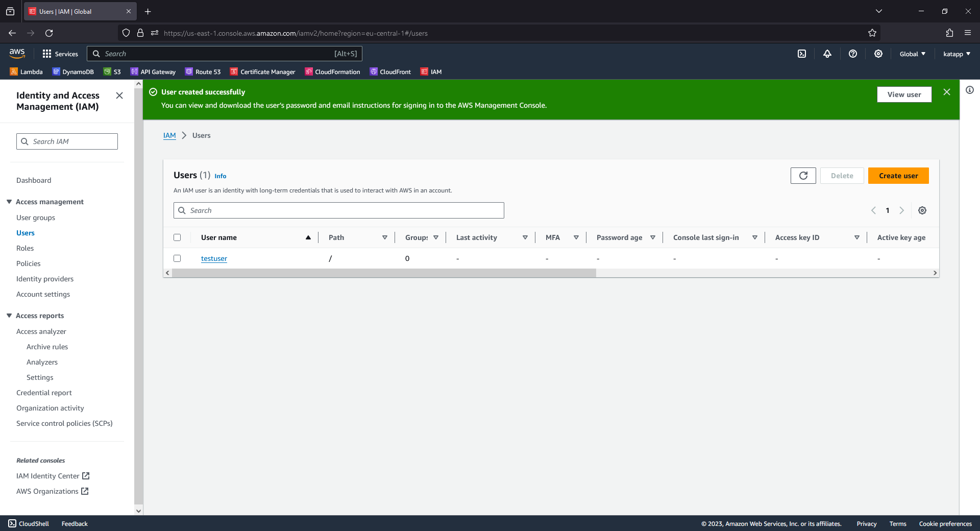Open the notifications bell icon
The image size is (980, 531).
[x=827, y=54]
